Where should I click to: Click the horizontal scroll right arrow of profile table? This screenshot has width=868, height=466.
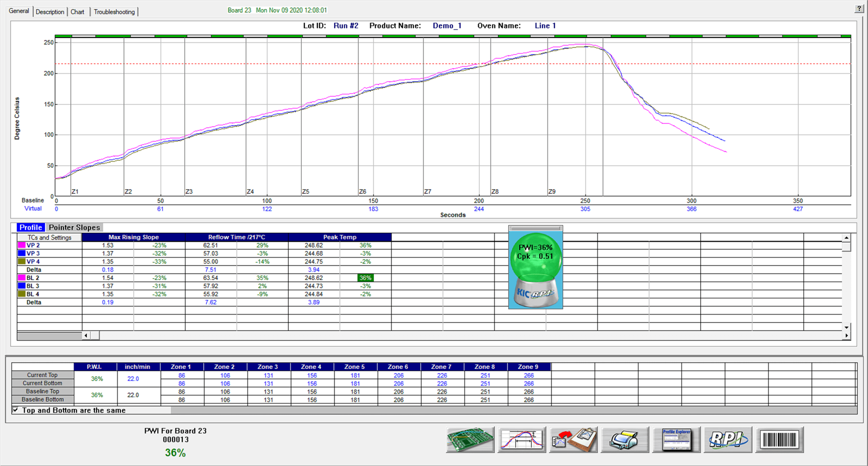point(846,335)
